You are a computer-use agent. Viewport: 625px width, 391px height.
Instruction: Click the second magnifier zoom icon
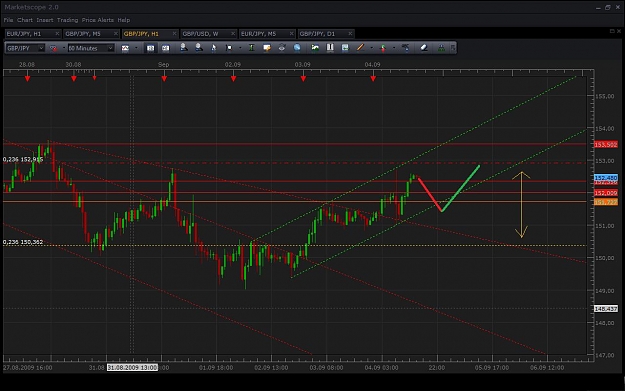199,48
